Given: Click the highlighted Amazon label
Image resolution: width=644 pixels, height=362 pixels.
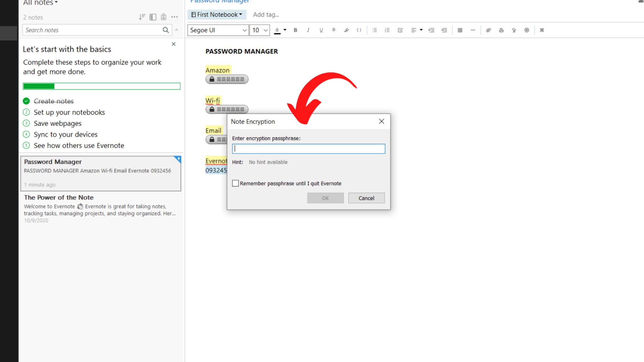Looking at the screenshot, I should [218, 70].
